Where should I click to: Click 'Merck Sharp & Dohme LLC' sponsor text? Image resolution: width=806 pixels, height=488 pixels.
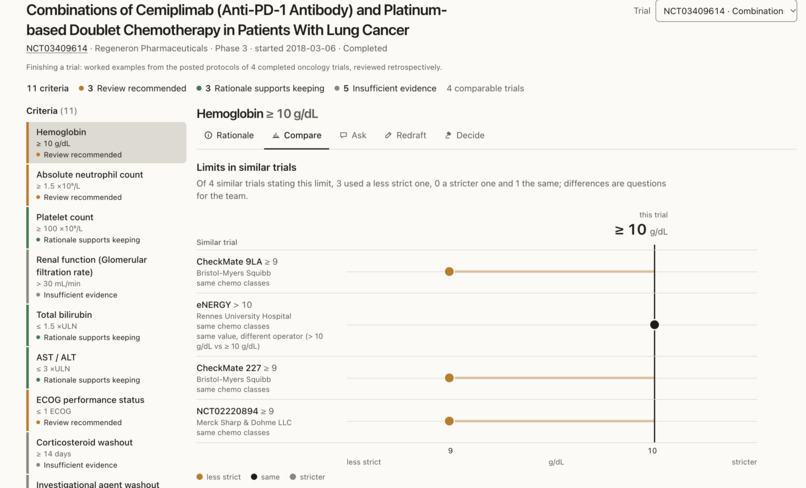244,423
